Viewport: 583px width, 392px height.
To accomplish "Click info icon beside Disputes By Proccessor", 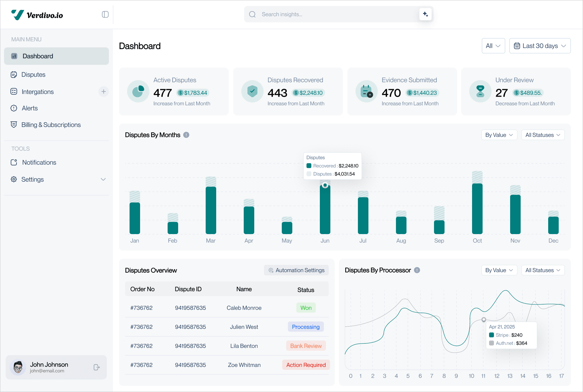I will point(417,270).
